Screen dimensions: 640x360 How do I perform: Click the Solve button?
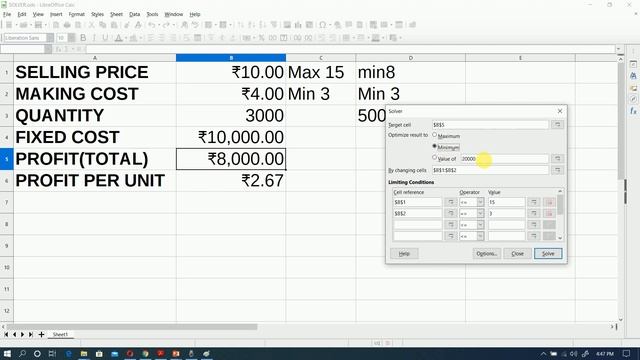click(548, 253)
